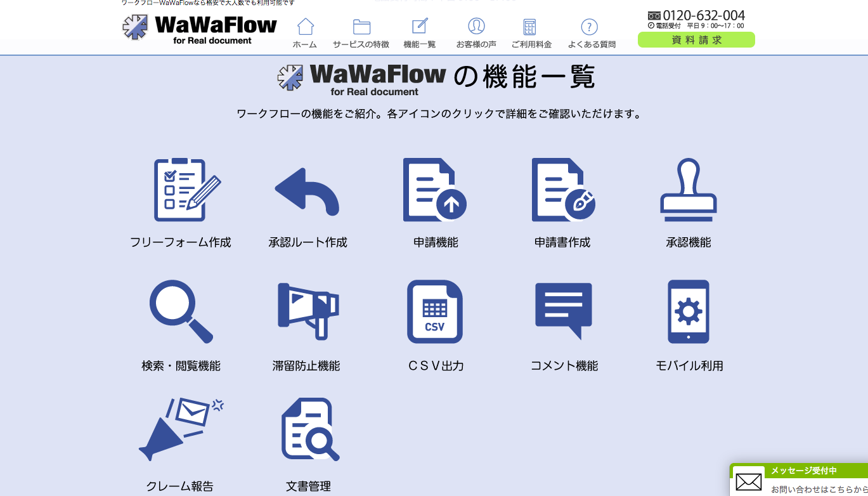Open the 文書管理 document search icon
Viewport: 868px width, 496px height.
pyautogui.click(x=309, y=429)
